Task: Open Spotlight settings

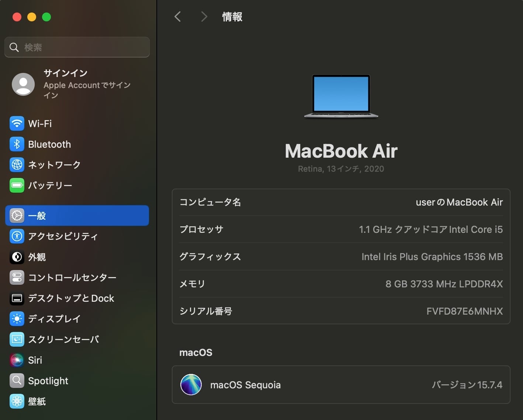Action: pyautogui.click(x=77, y=381)
